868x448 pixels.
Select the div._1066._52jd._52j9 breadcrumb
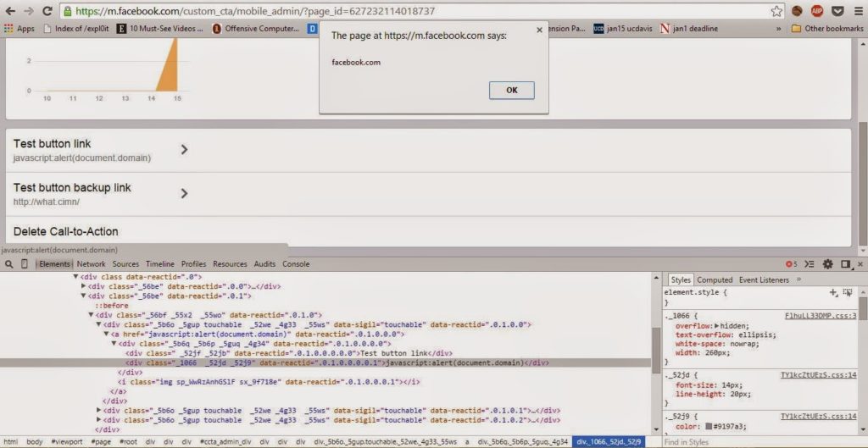pyautogui.click(x=609, y=442)
